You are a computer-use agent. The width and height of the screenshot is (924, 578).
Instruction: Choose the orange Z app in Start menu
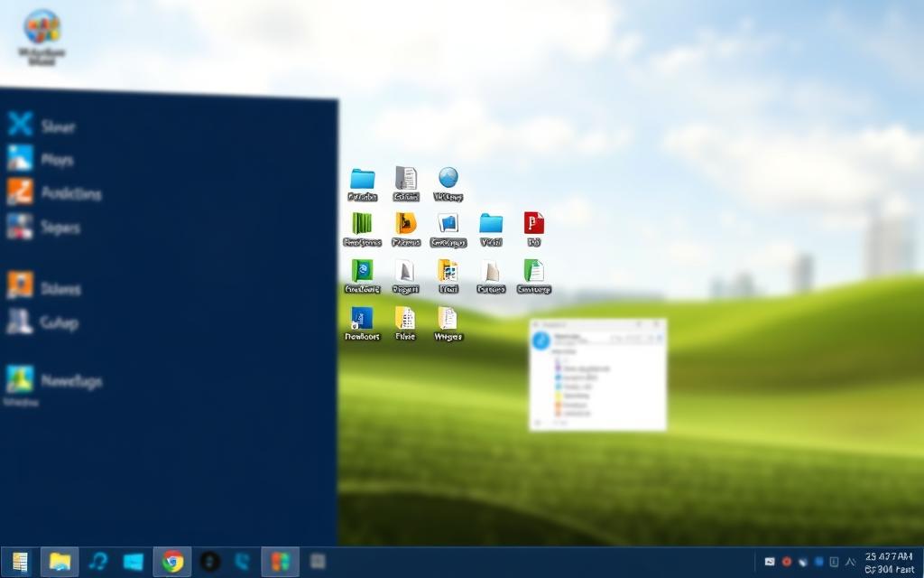click(20, 191)
